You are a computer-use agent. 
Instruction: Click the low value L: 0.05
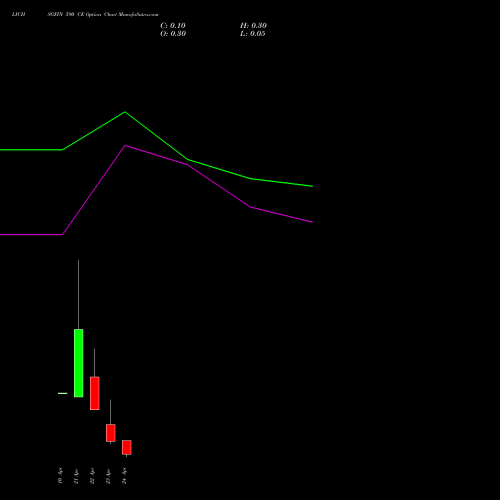[253, 34]
